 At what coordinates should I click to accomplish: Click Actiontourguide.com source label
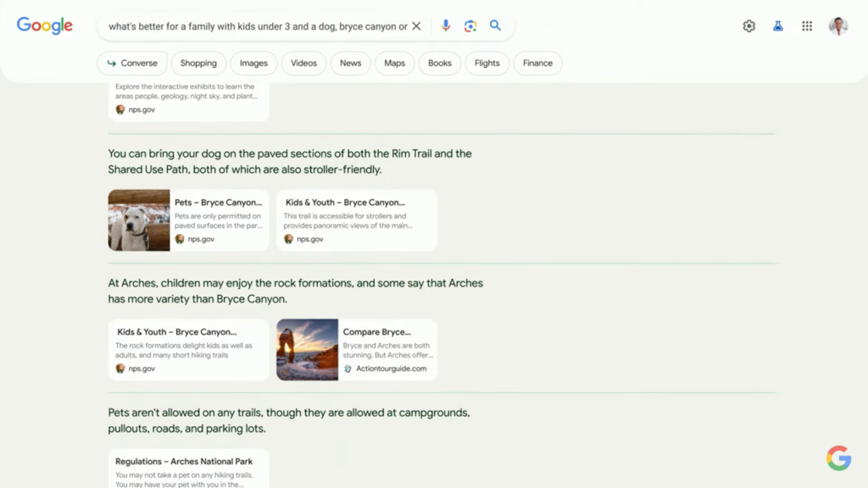(x=391, y=369)
